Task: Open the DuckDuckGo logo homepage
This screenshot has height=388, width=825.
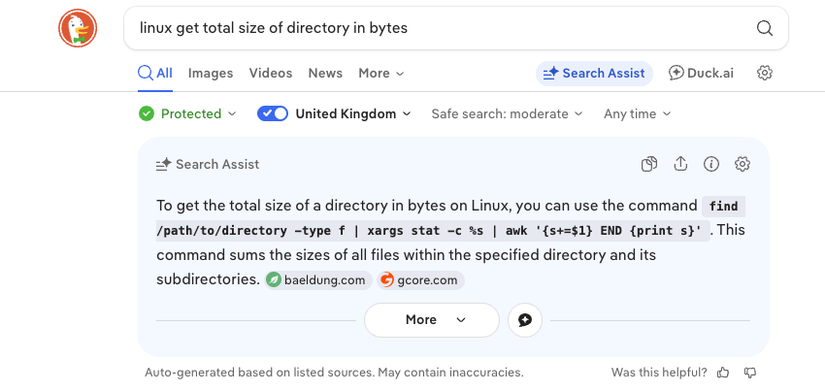Action: click(78, 28)
